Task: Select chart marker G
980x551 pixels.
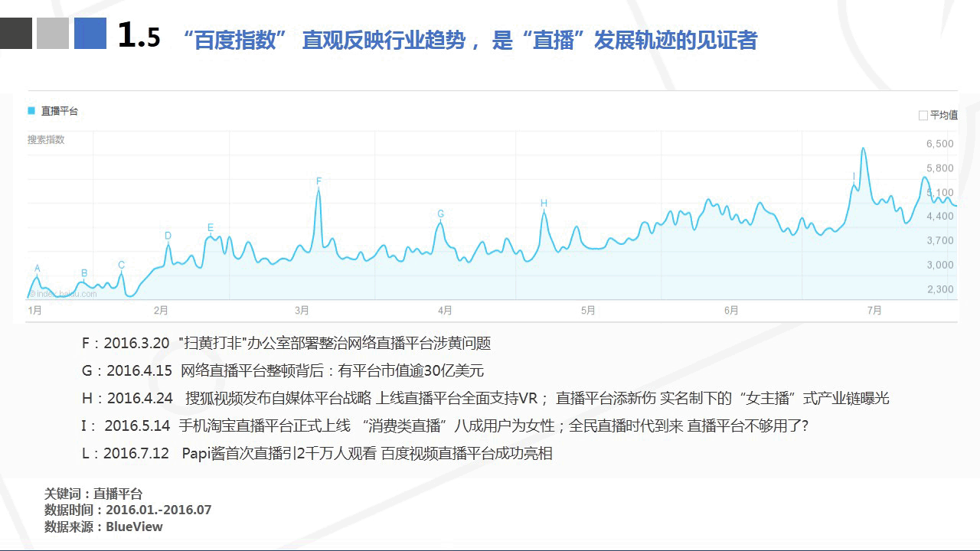Action: [440, 214]
